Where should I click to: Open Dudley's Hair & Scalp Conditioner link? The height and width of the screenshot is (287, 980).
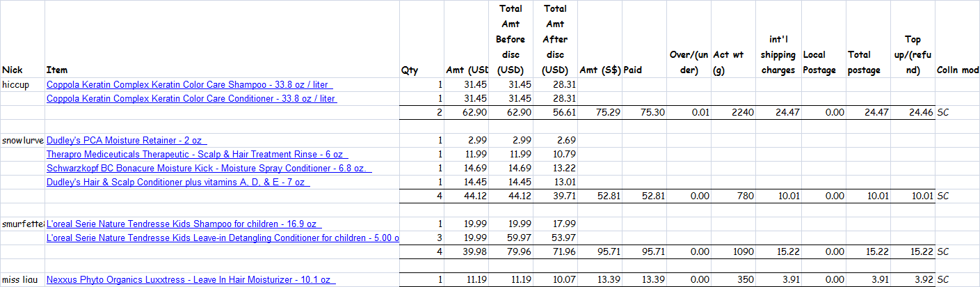coord(178,182)
